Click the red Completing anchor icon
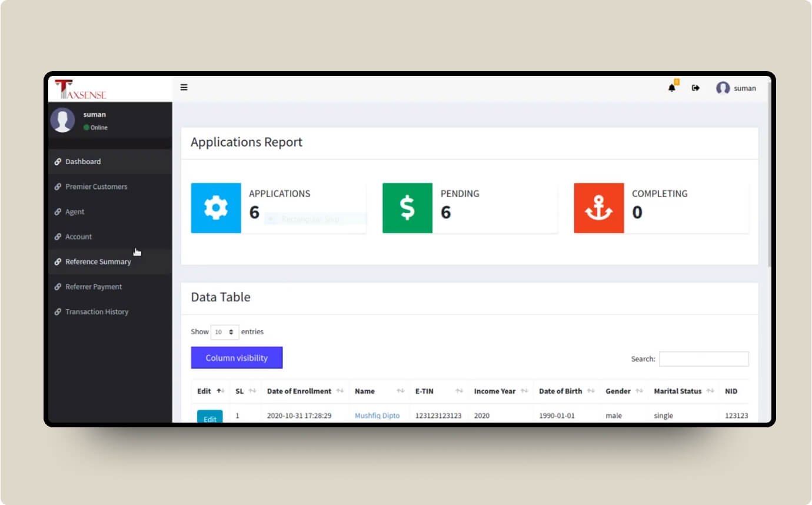 point(599,208)
